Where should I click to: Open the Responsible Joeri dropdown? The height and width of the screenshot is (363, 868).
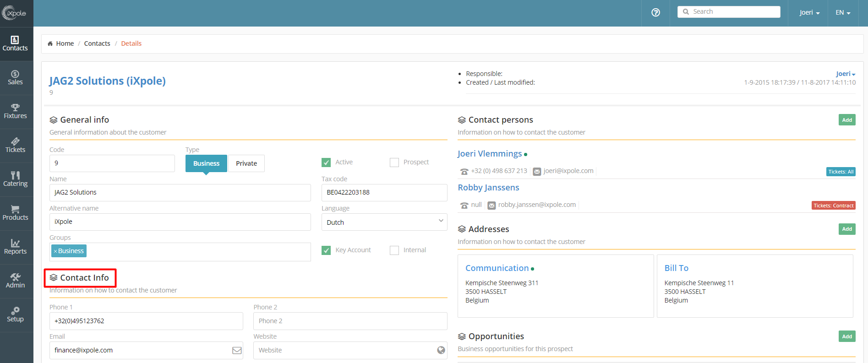click(x=846, y=74)
